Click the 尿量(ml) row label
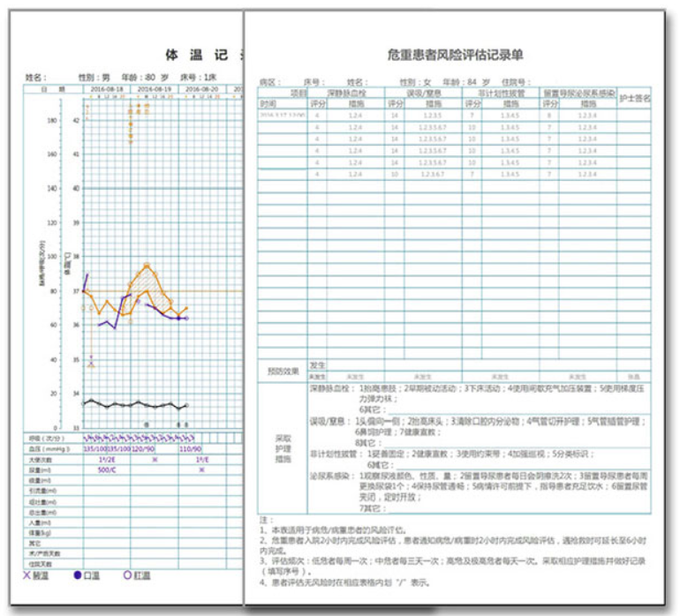 [x=41, y=470]
